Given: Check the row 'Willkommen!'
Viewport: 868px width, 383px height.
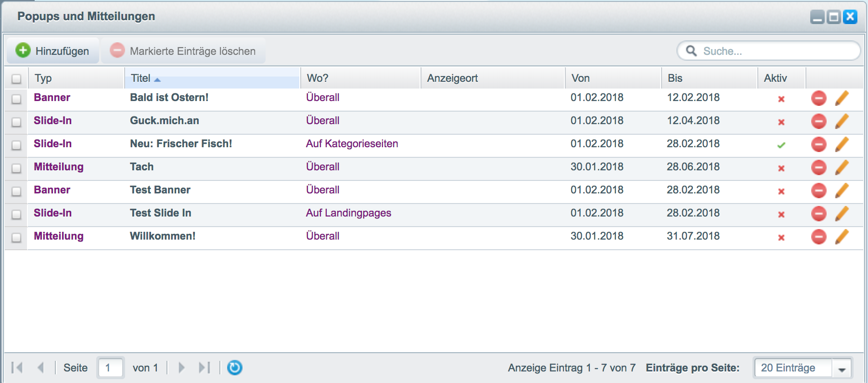Looking at the screenshot, I should coord(16,237).
